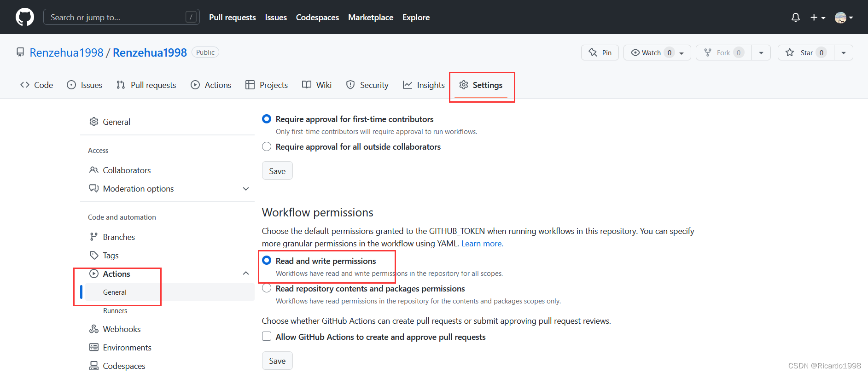This screenshot has height=373, width=868.
Task: Open the Learn more link
Action: click(x=482, y=244)
